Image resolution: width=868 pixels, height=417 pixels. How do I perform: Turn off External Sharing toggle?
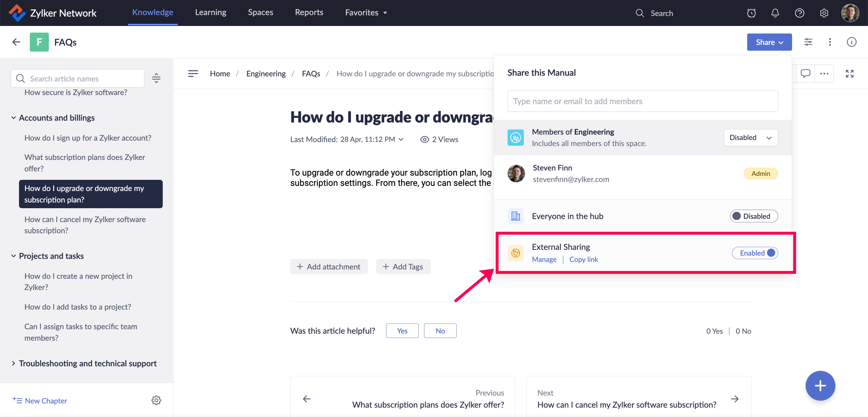(754, 253)
